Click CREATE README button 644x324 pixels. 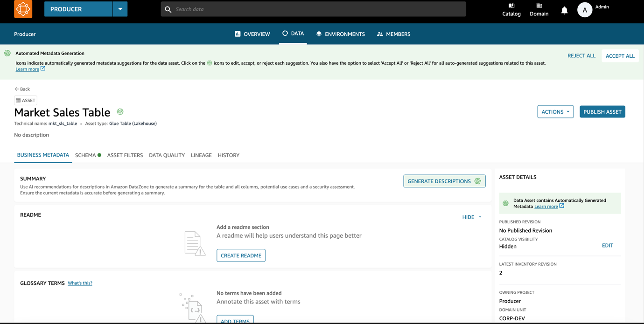[241, 255]
